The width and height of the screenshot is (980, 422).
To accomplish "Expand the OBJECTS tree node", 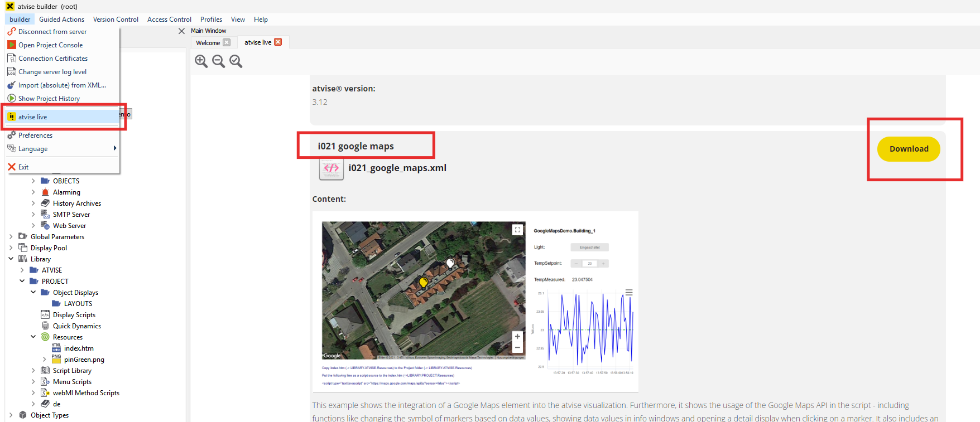I will (x=33, y=181).
